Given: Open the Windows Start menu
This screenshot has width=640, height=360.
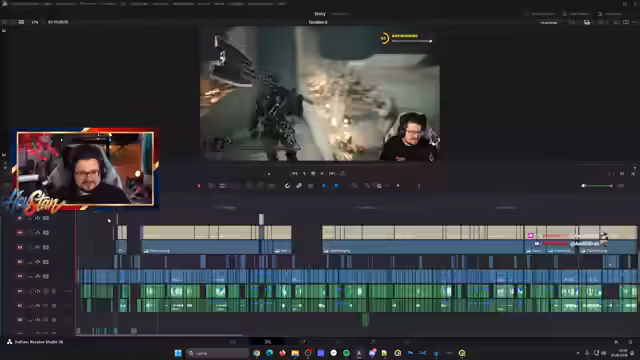Looking at the screenshot, I should click(178, 353).
